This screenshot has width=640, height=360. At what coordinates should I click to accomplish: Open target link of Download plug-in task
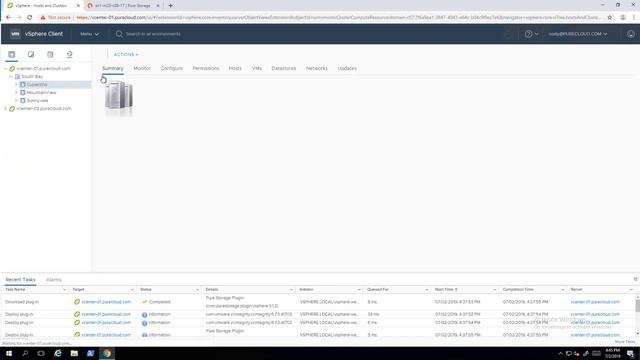pyautogui.click(x=106, y=302)
